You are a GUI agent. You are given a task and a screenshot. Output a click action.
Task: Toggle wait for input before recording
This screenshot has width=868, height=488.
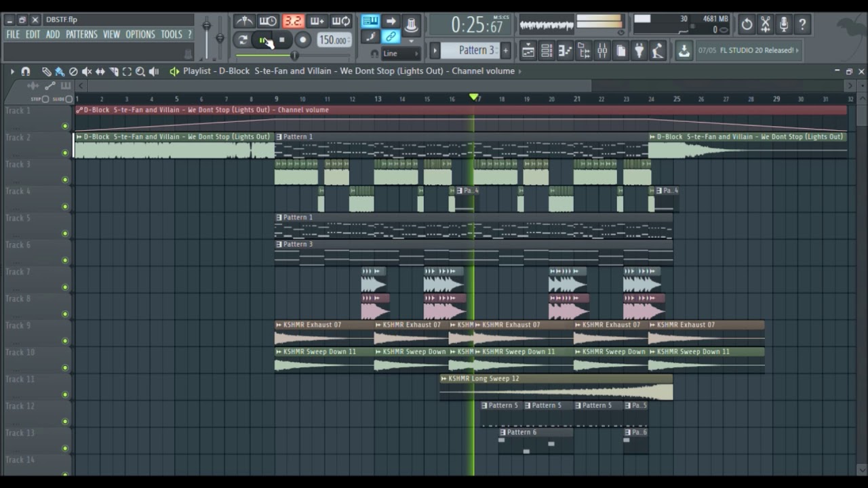(269, 21)
